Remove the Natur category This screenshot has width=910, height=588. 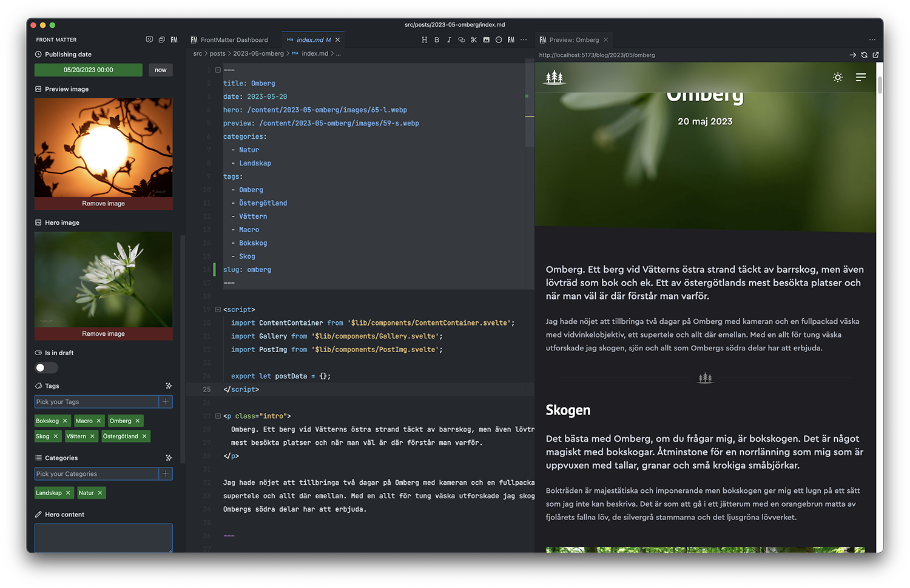100,493
